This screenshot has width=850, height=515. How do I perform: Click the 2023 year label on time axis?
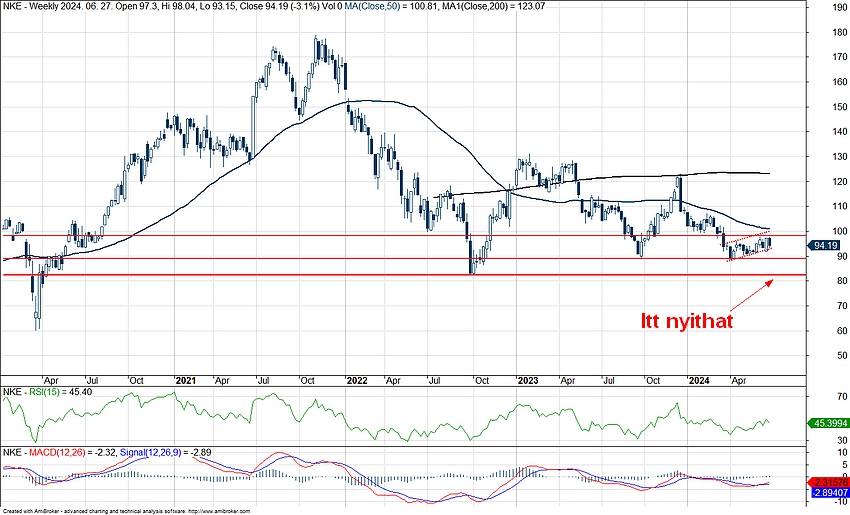coord(527,381)
